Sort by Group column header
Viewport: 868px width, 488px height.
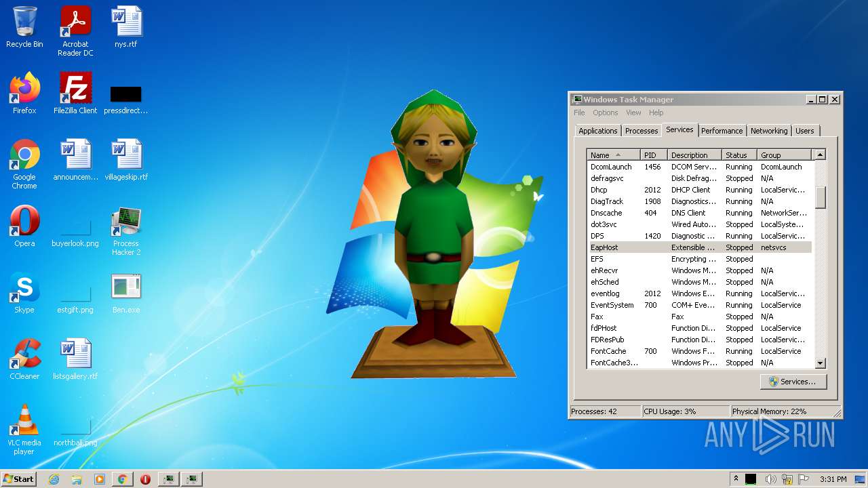(784, 155)
